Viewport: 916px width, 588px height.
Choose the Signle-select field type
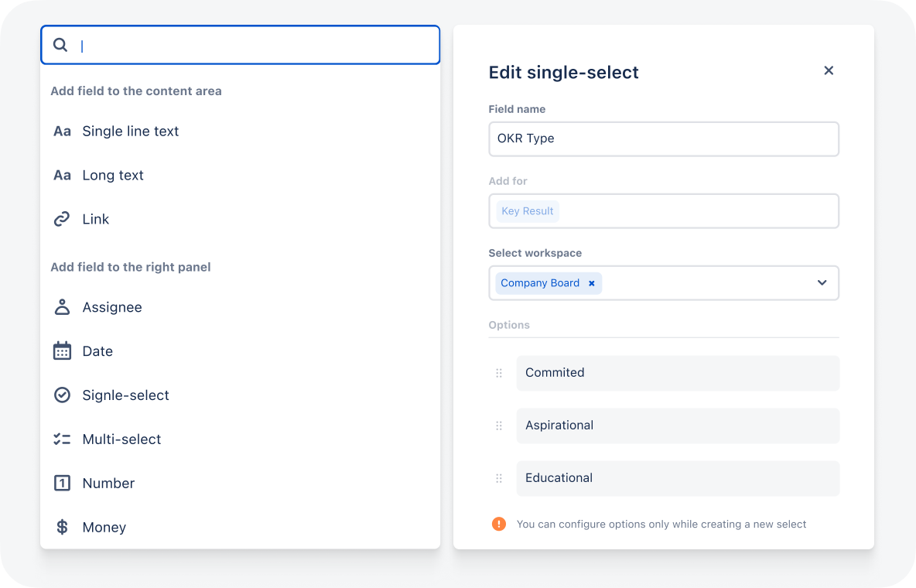(125, 395)
